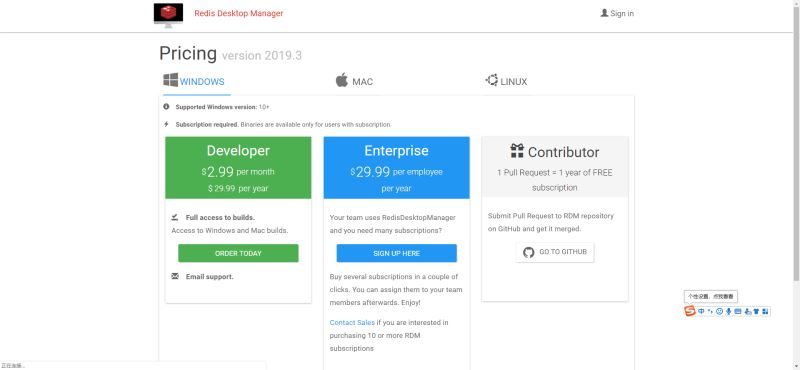Screen dimensions: 800x370
Task: Click the GO TO GITHUB button
Action: click(x=555, y=252)
